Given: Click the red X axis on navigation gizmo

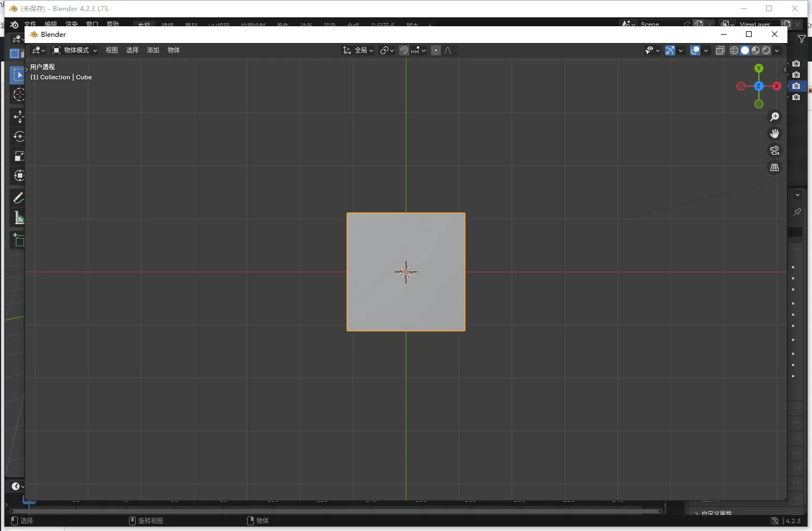Looking at the screenshot, I should pyautogui.click(x=776, y=86).
